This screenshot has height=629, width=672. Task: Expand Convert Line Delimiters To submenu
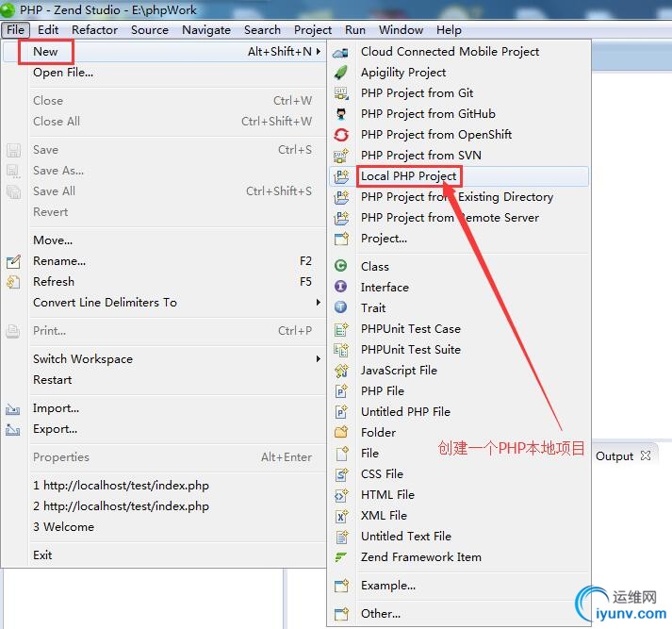(x=319, y=303)
